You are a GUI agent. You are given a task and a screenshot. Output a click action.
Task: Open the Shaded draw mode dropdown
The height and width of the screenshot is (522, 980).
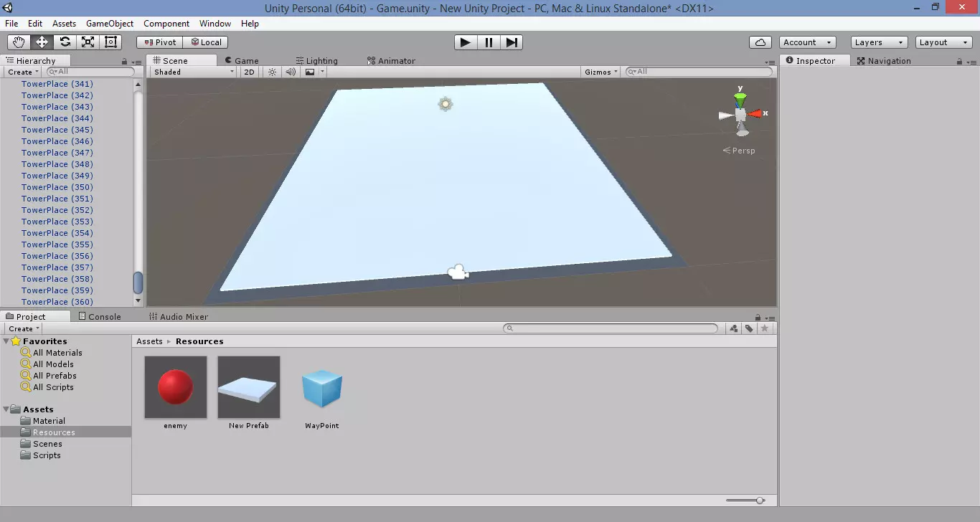tap(193, 72)
